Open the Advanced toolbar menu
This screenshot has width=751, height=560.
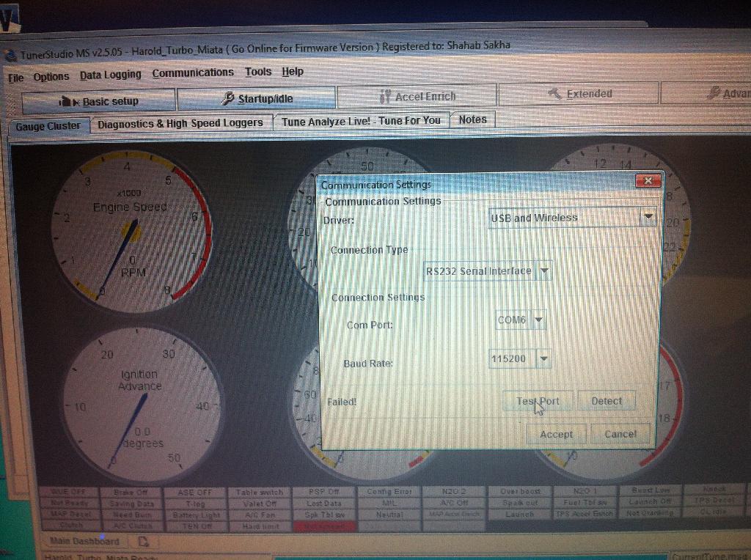(x=706, y=92)
